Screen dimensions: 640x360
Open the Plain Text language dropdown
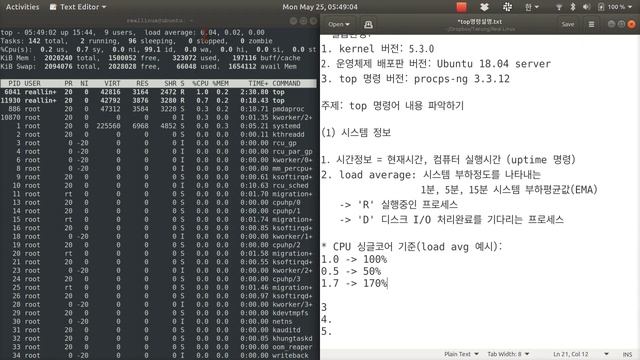coord(461,354)
